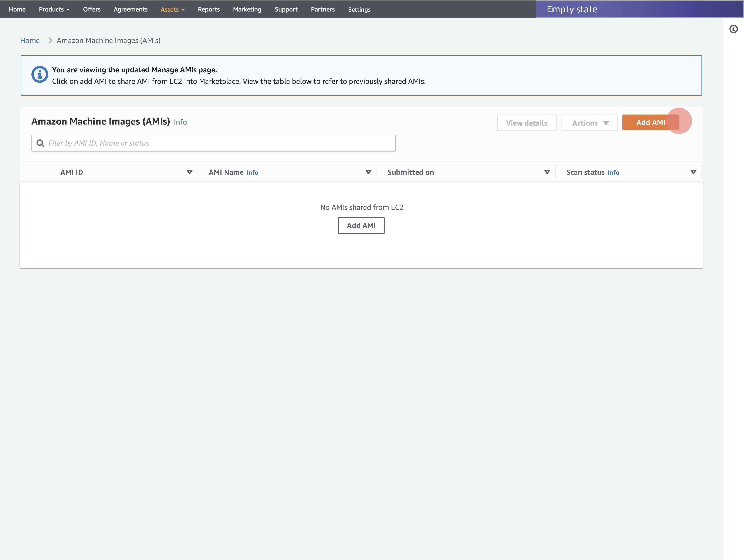This screenshot has width=744, height=560.
Task: Sort by AMI ID column arrow
Action: (189, 172)
